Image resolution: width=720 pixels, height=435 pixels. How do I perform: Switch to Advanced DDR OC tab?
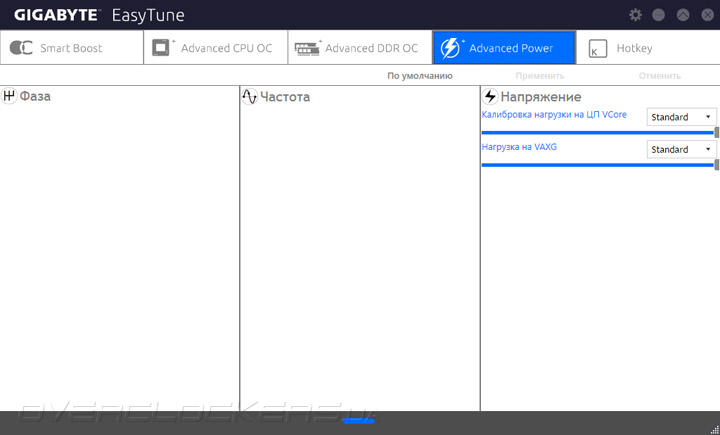point(360,48)
